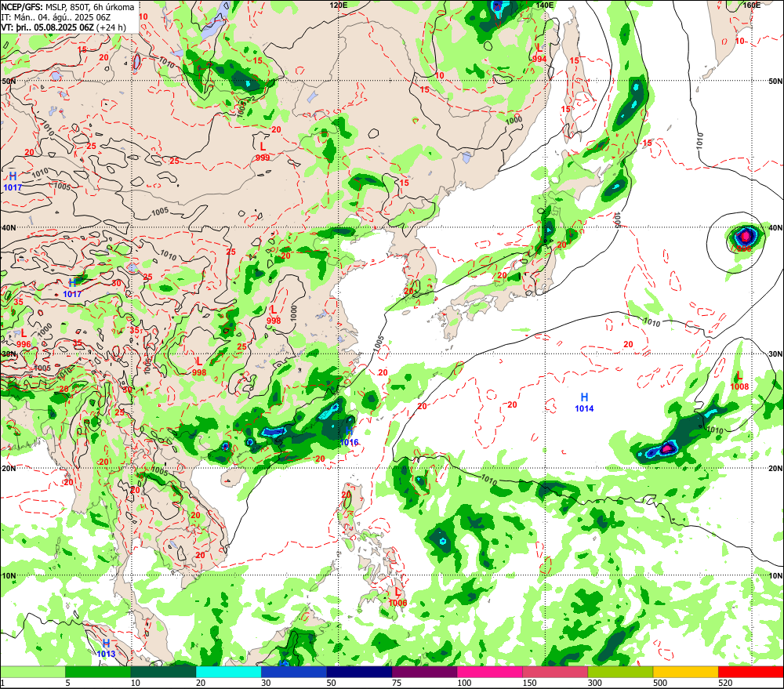Pick the dark navy 50–75 mm legend swatch
The width and height of the screenshot is (784, 689).
pyautogui.click(x=359, y=672)
